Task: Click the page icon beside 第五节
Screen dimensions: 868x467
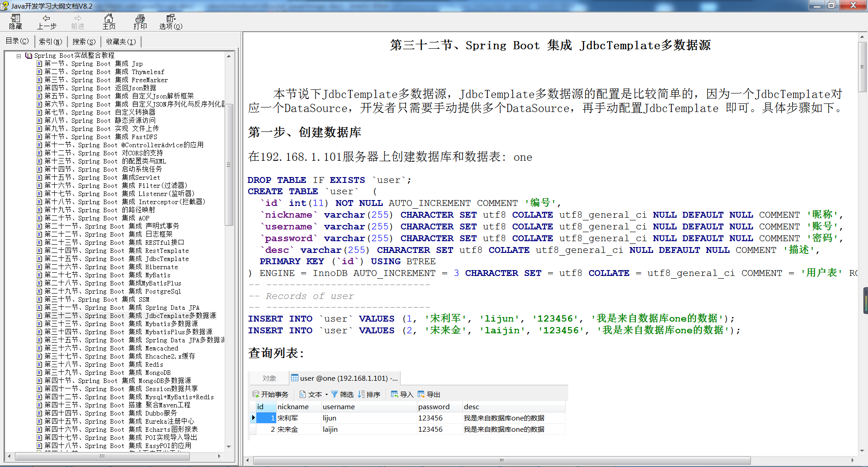Action: coord(39,96)
